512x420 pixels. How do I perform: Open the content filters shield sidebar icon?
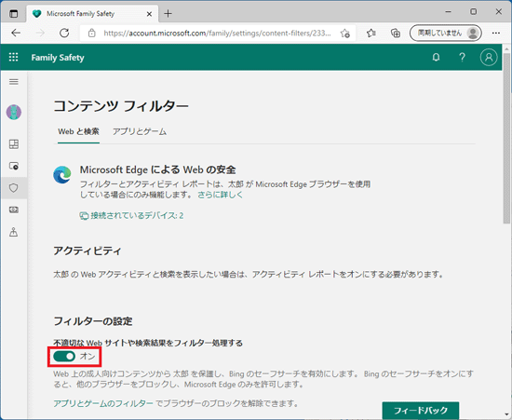coord(14,188)
